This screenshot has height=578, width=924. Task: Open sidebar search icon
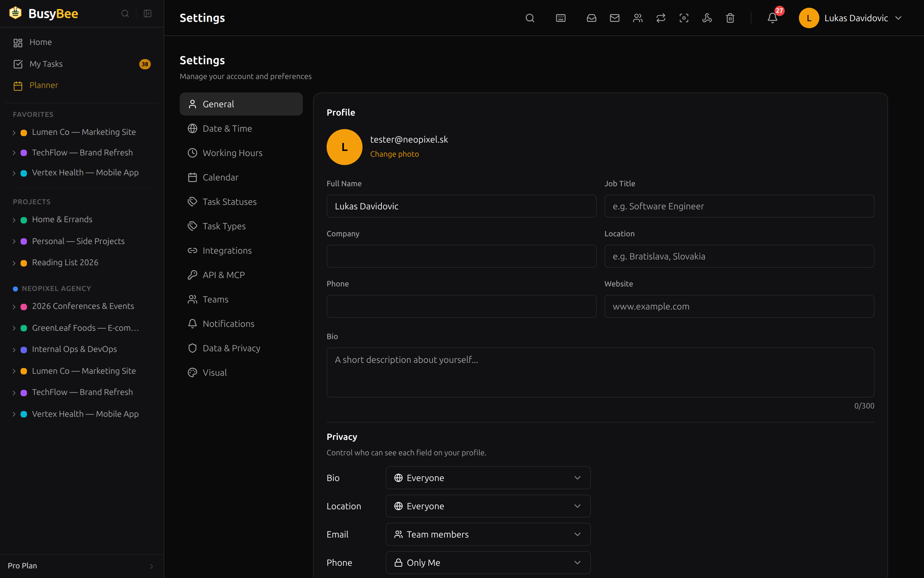click(125, 14)
